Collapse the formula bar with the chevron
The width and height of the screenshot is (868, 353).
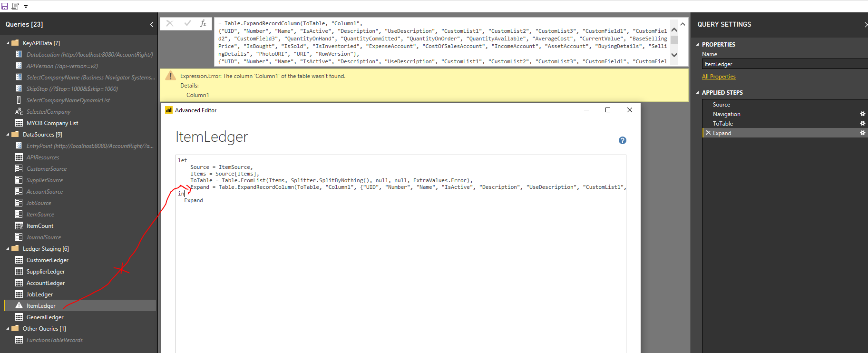click(x=683, y=24)
